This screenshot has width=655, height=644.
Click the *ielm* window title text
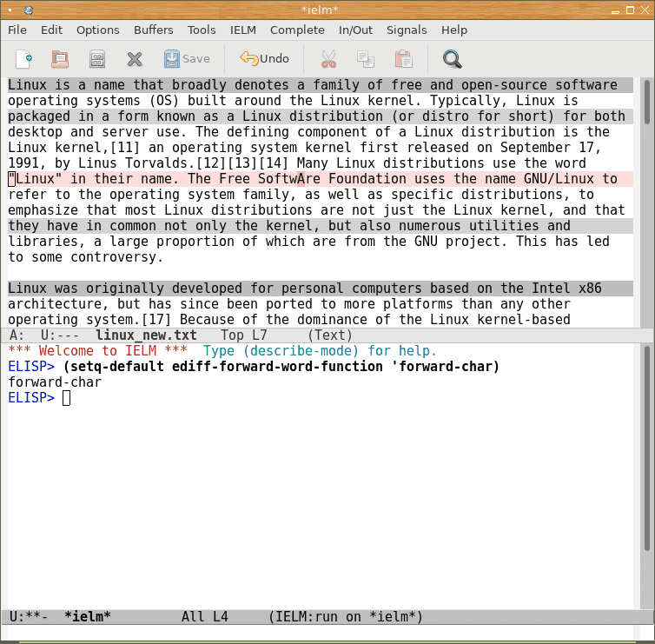[x=320, y=10]
